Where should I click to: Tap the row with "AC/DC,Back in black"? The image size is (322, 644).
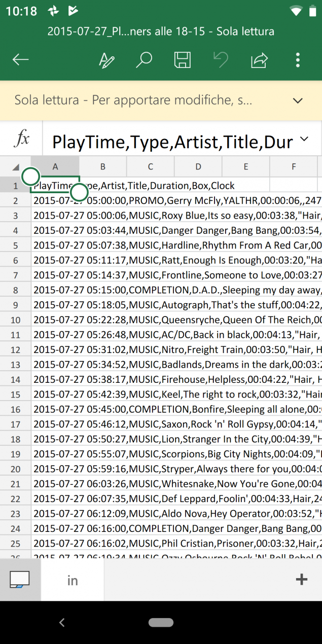(x=176, y=335)
